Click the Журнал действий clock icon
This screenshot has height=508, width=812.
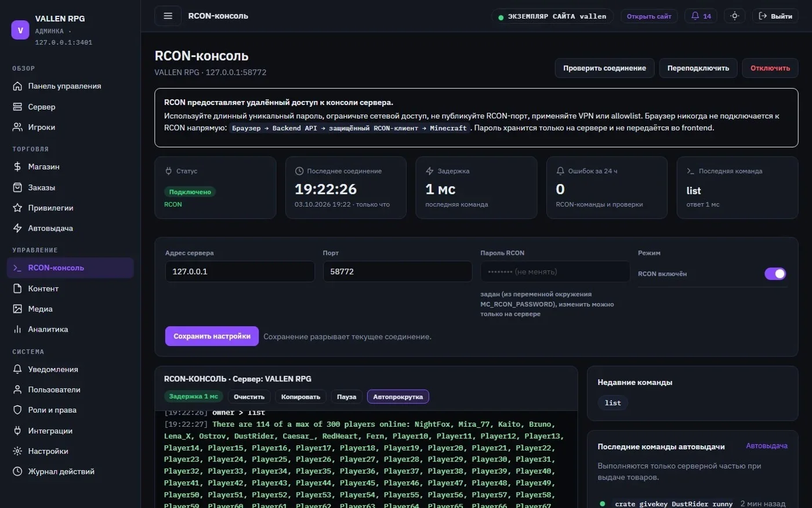pyautogui.click(x=17, y=471)
